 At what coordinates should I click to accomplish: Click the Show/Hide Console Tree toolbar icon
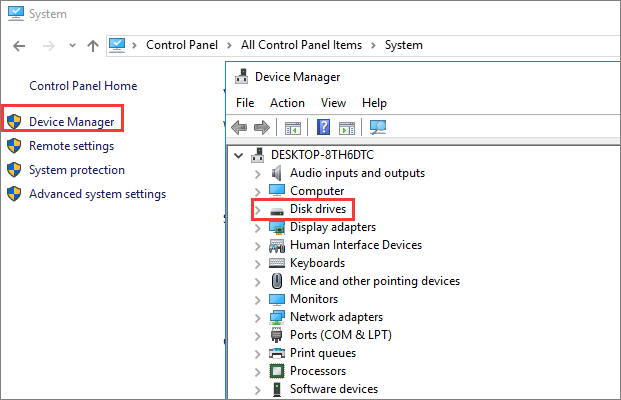click(x=293, y=127)
